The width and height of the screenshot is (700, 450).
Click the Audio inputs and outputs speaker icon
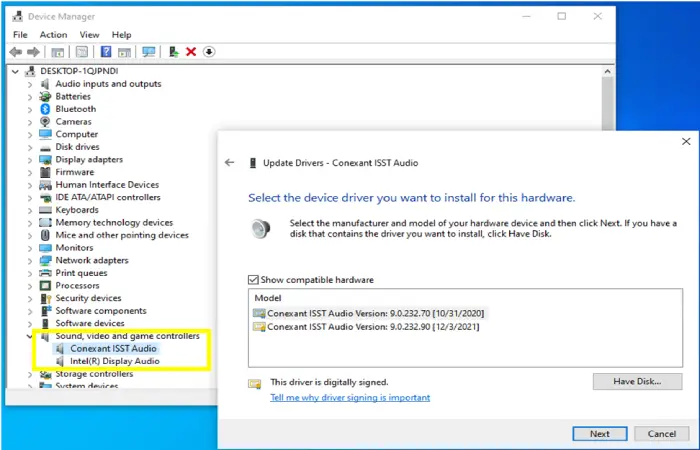pyautogui.click(x=45, y=84)
